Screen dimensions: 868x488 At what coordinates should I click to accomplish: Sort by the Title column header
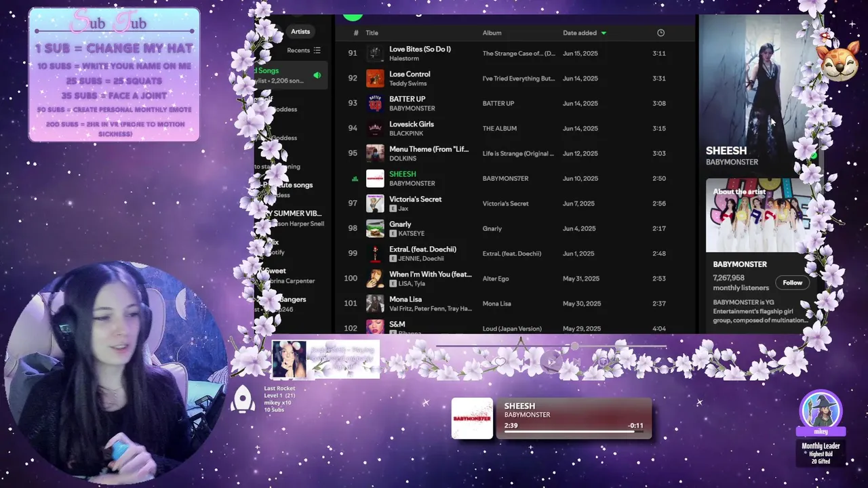tap(372, 33)
